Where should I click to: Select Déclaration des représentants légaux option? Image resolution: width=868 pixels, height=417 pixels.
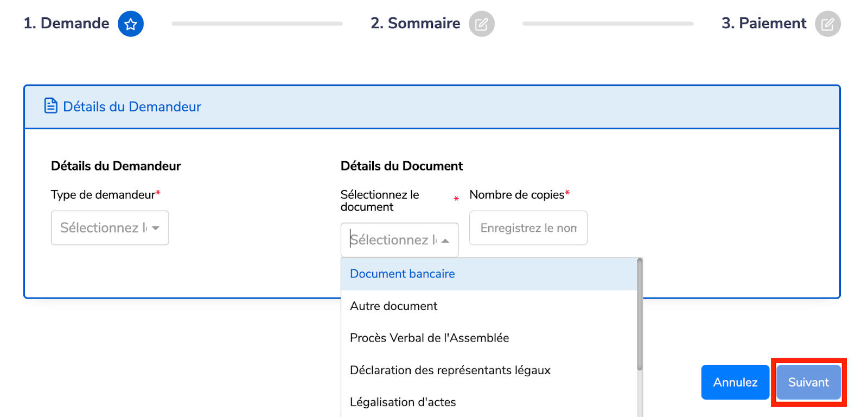489,370
